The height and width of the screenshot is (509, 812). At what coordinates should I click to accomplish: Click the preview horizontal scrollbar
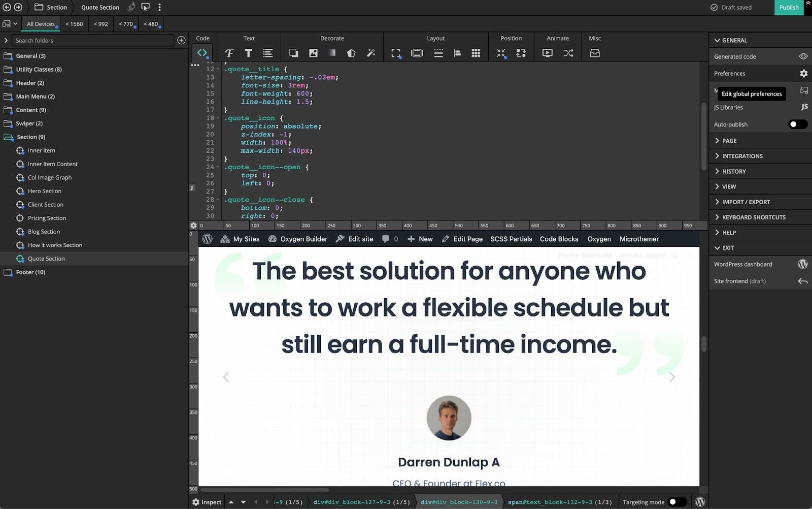[x=264, y=490]
